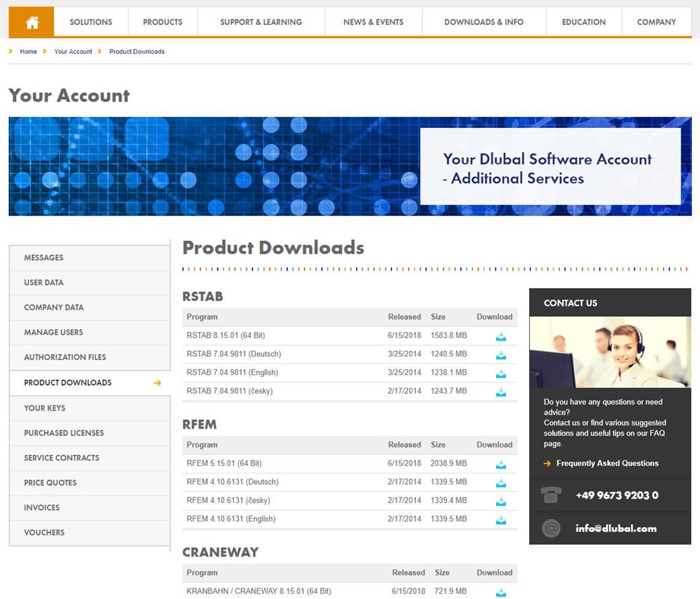Download RFEM 4.10.6131 (English)
This screenshot has width=700, height=599.
click(501, 519)
